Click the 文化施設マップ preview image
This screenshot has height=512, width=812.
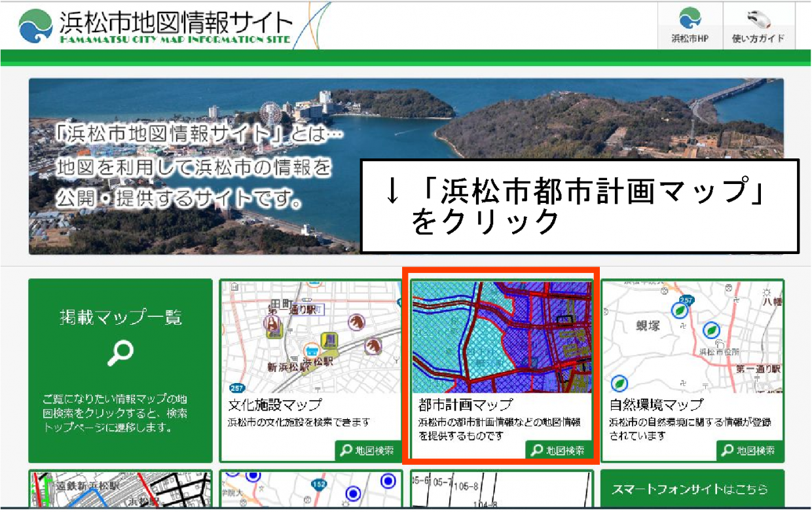pyautogui.click(x=310, y=334)
